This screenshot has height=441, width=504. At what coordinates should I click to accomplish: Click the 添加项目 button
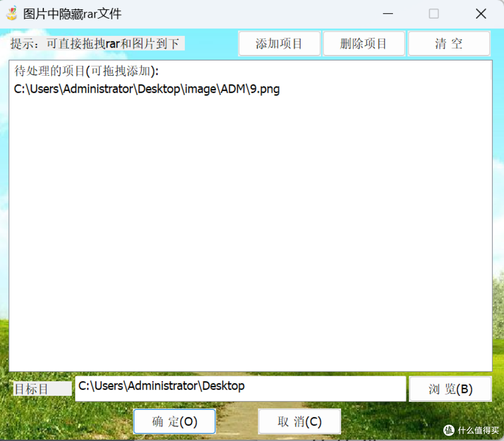tap(279, 44)
